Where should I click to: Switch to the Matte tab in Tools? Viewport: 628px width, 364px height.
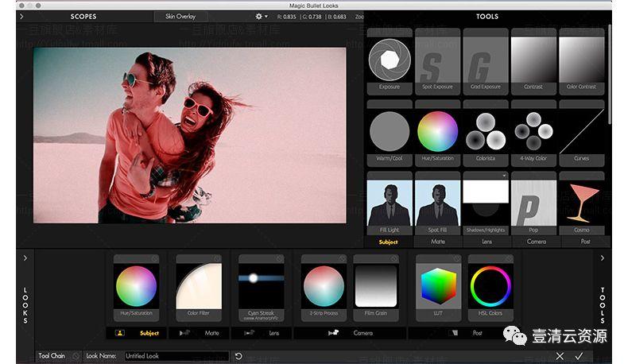click(438, 242)
